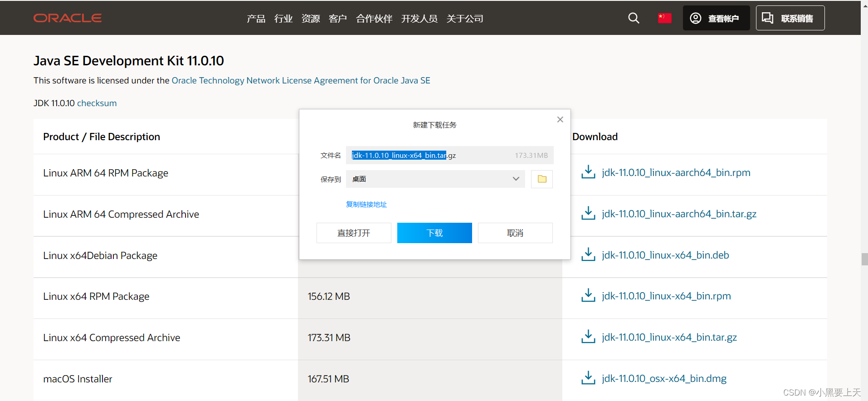Image resolution: width=868 pixels, height=401 pixels.
Task: Click the 取消 button
Action: 515,233
